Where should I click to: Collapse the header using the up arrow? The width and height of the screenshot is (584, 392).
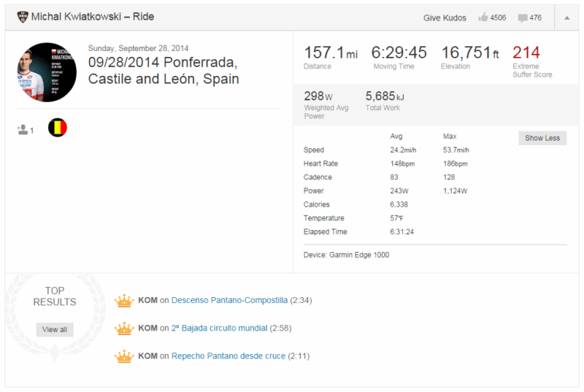click(567, 17)
